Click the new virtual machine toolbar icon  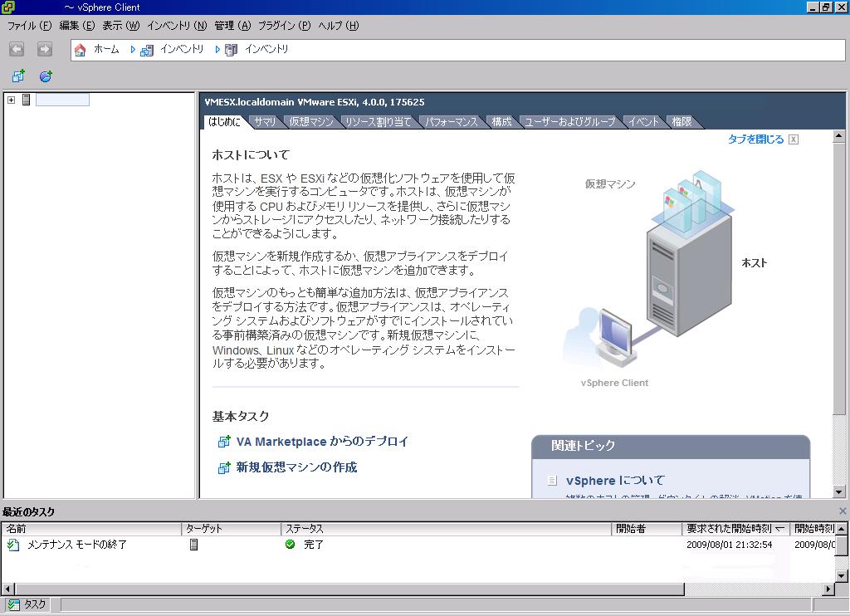18,76
